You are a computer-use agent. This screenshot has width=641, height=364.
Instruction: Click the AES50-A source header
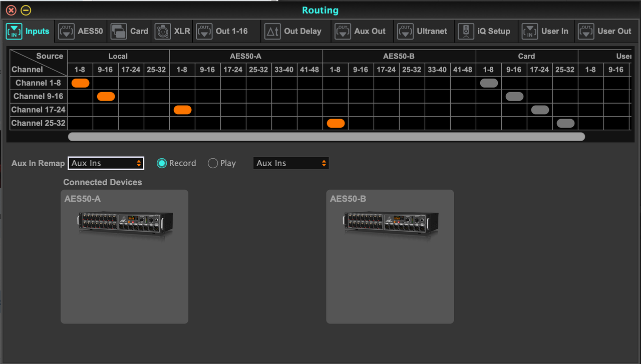pos(246,56)
